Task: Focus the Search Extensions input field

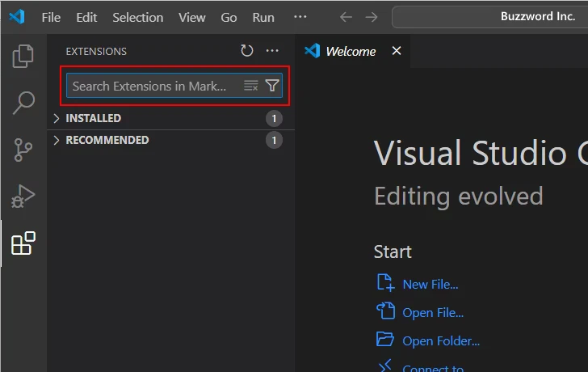Action: (153, 86)
